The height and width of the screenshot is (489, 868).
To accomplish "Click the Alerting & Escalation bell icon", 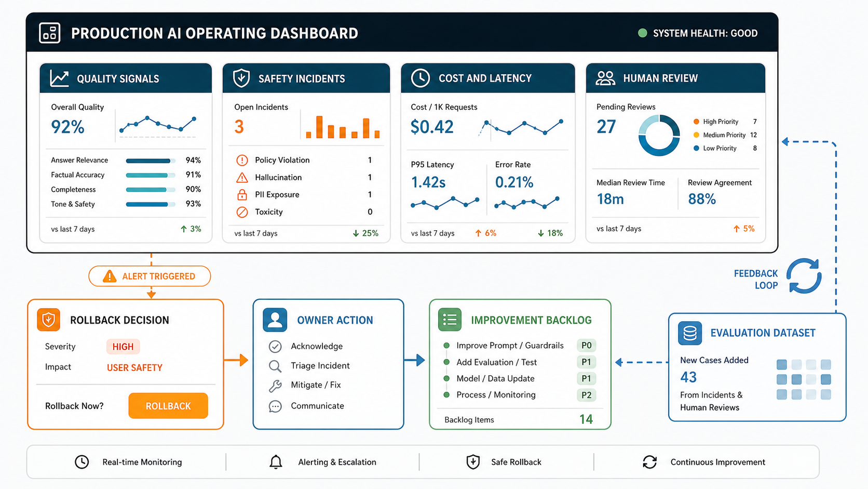I will pos(276,462).
